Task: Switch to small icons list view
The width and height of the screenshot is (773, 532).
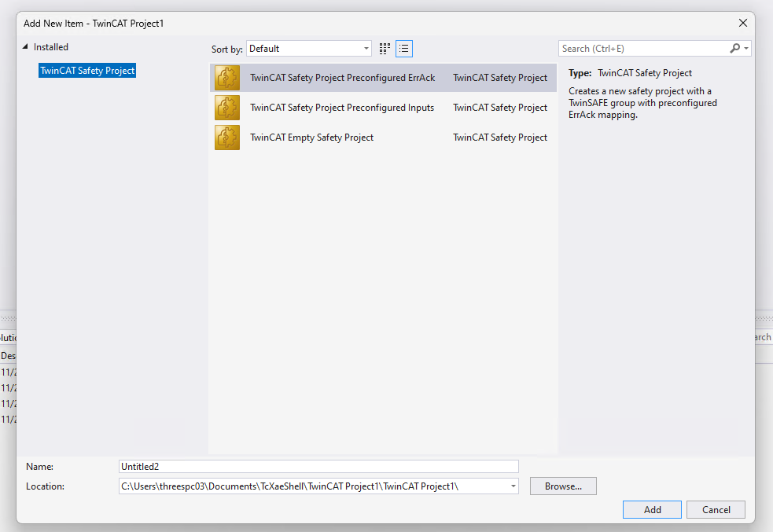Action: coord(403,49)
